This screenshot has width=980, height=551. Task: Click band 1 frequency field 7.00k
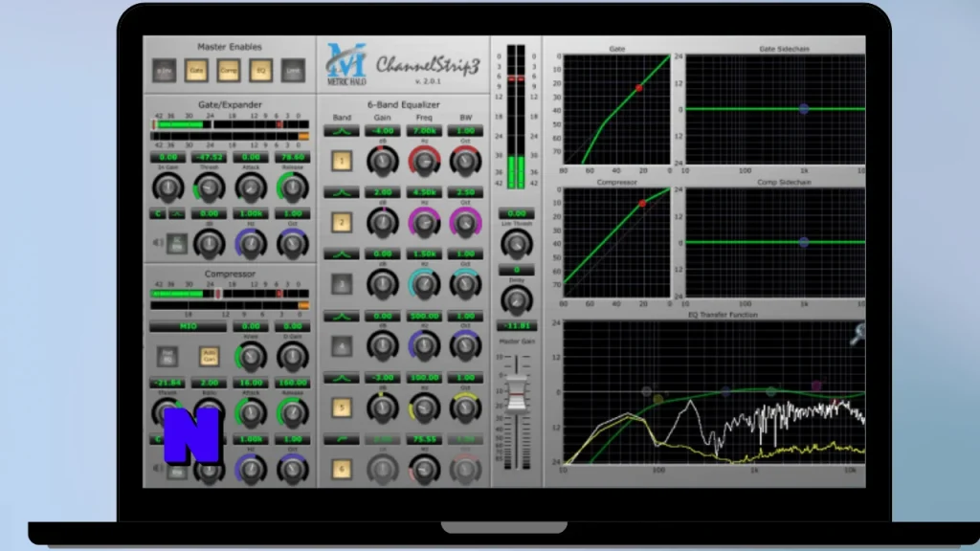(x=424, y=131)
